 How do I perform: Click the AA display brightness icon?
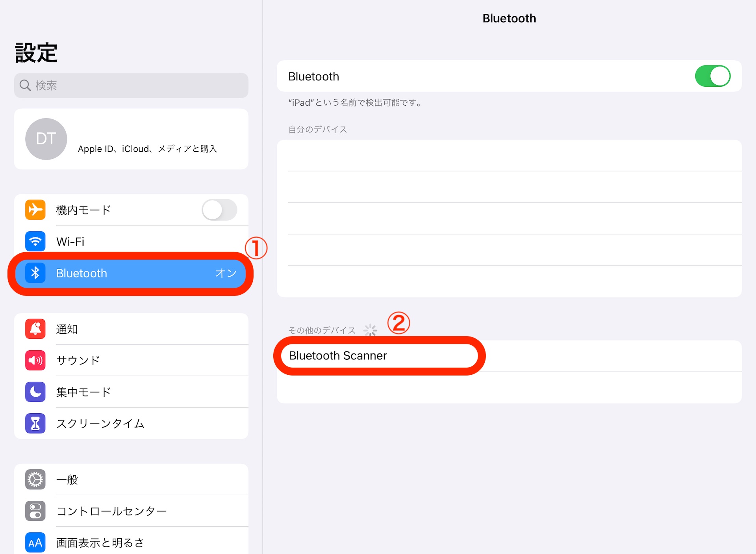click(x=35, y=543)
